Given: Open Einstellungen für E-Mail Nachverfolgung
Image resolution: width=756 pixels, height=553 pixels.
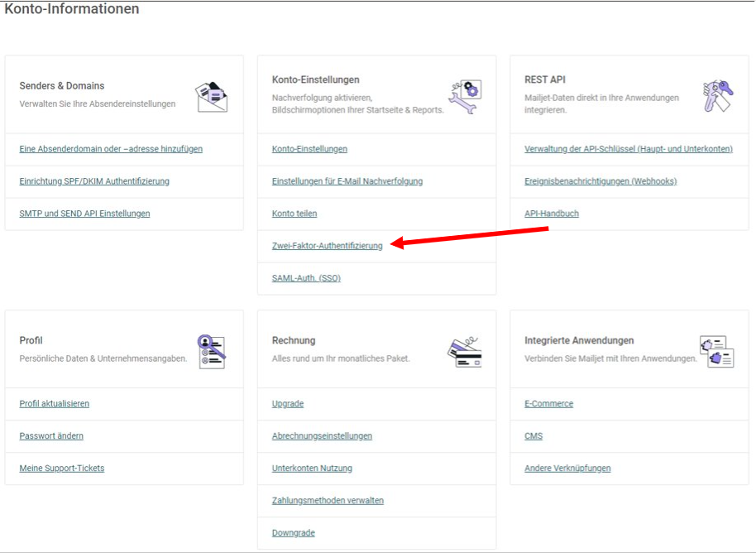Looking at the screenshot, I should point(347,181).
